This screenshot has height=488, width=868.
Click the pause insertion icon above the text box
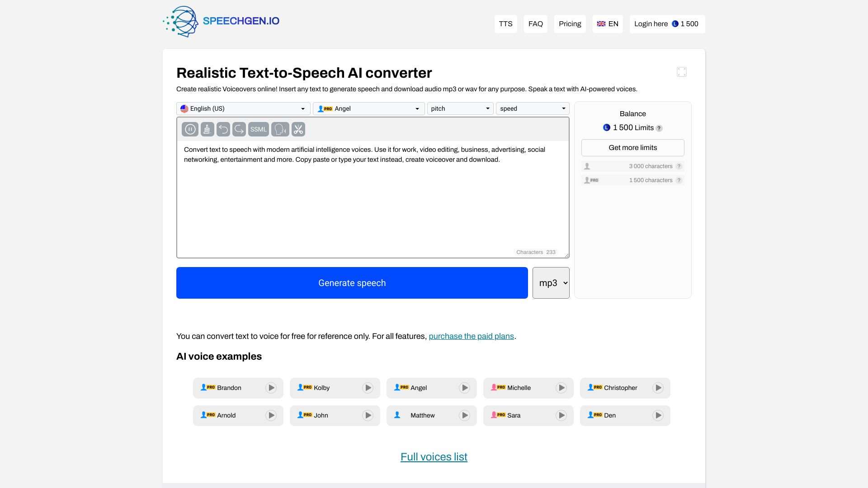pyautogui.click(x=190, y=129)
